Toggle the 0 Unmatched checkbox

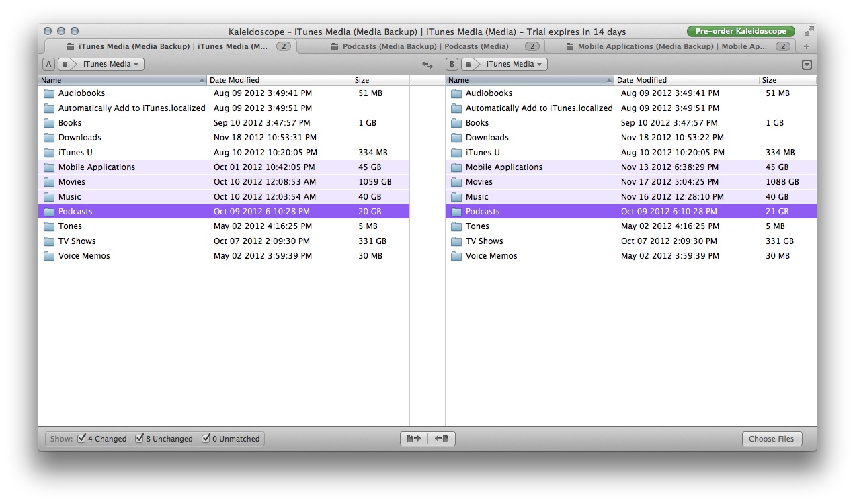click(206, 439)
